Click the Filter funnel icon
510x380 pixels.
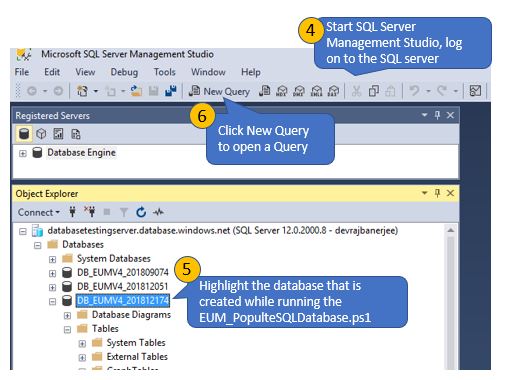point(124,212)
